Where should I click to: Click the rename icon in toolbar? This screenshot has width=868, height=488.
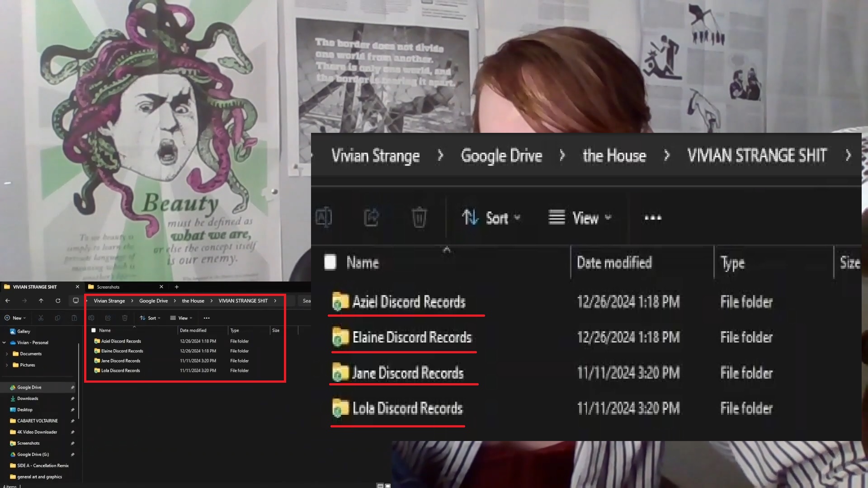click(x=325, y=217)
